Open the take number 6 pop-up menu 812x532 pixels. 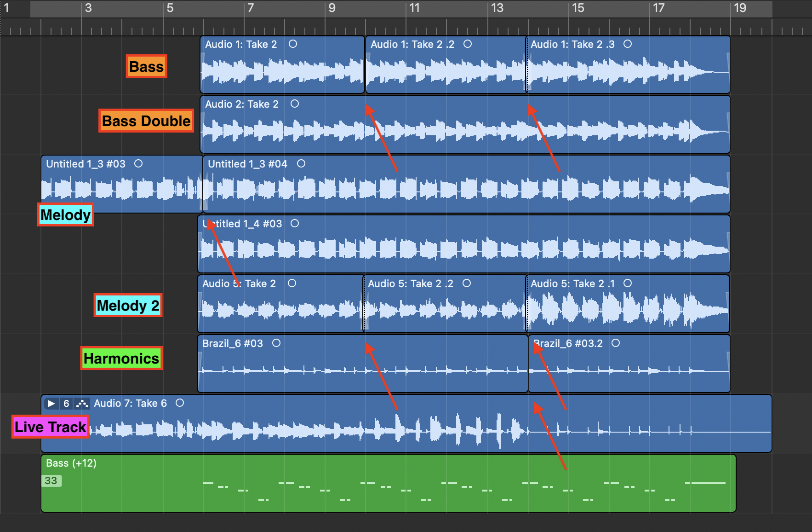coord(66,404)
